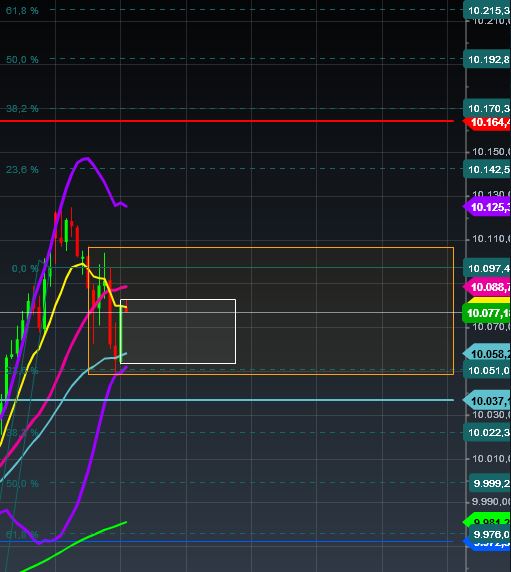
Task: Click the red 10.164,4 price tag
Action: tap(487, 122)
